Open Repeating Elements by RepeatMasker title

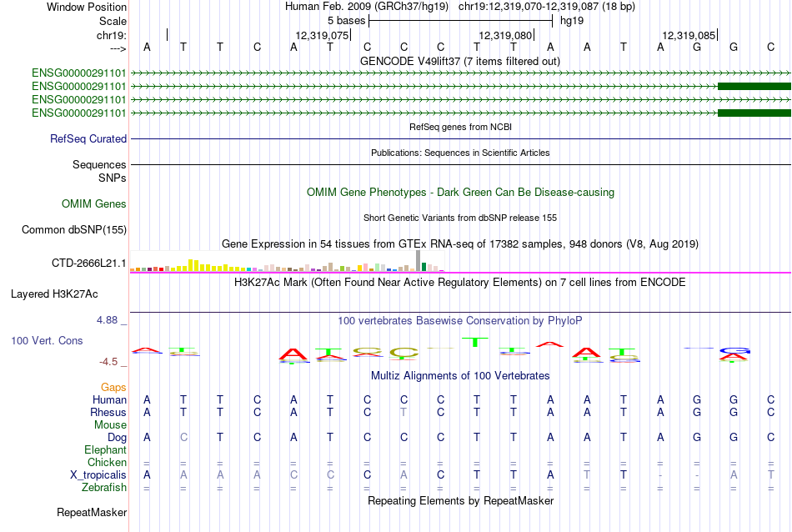click(460, 500)
